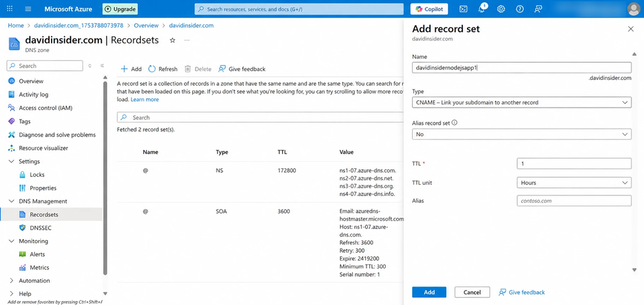Open the Overview breadcrumb link
Viewport: 644px width, 305px height.
[x=146, y=25]
